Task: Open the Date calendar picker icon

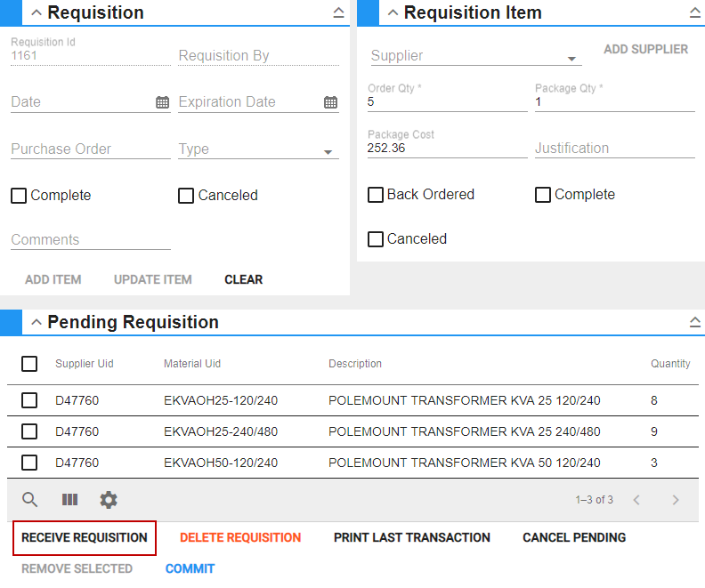Action: (162, 102)
